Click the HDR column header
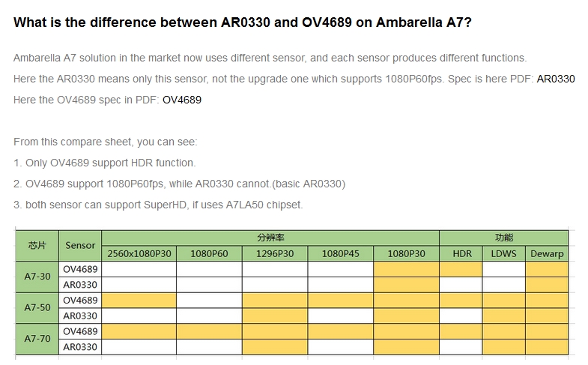This screenshot has height=365, width=588. coord(462,253)
